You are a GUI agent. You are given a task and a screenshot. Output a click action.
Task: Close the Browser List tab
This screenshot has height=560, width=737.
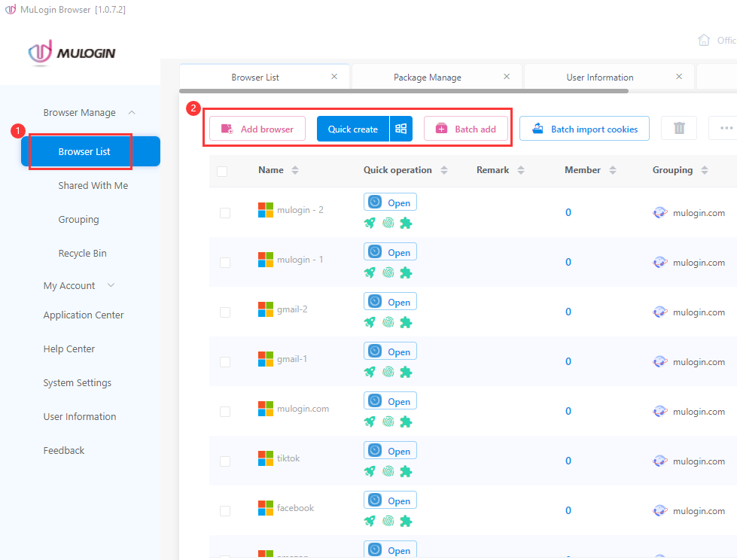(334, 77)
